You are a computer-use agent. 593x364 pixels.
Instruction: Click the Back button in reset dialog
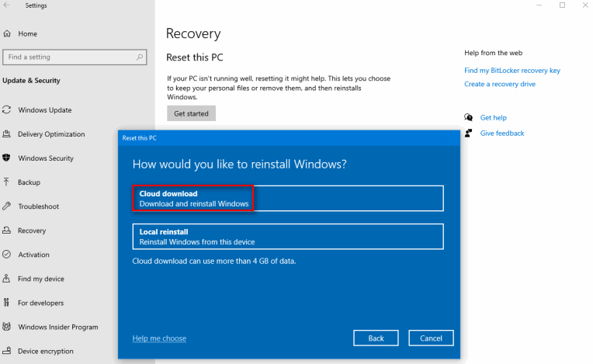tap(376, 338)
